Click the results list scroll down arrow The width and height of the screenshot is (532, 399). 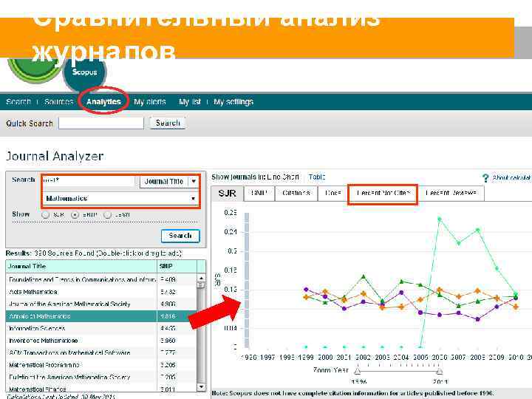click(x=201, y=386)
